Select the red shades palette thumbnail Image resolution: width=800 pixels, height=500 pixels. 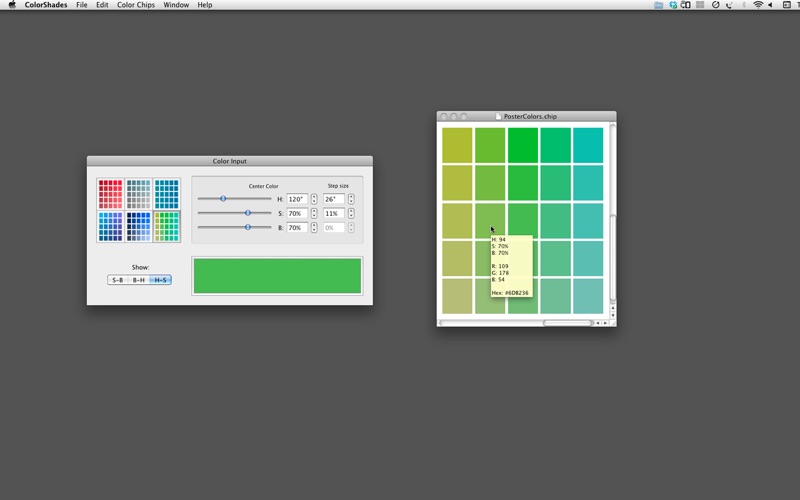(110, 194)
